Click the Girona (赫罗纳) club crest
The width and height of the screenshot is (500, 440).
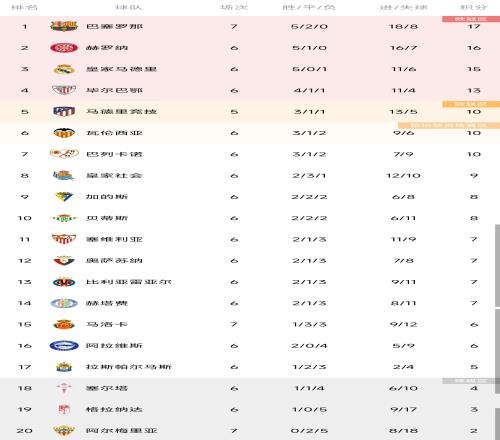[64, 48]
